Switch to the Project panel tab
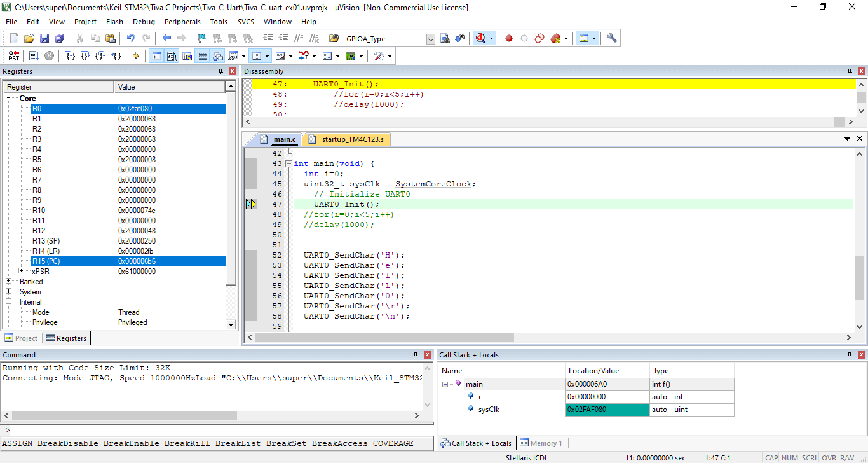Viewport: 868px width, 463px height. coord(22,338)
